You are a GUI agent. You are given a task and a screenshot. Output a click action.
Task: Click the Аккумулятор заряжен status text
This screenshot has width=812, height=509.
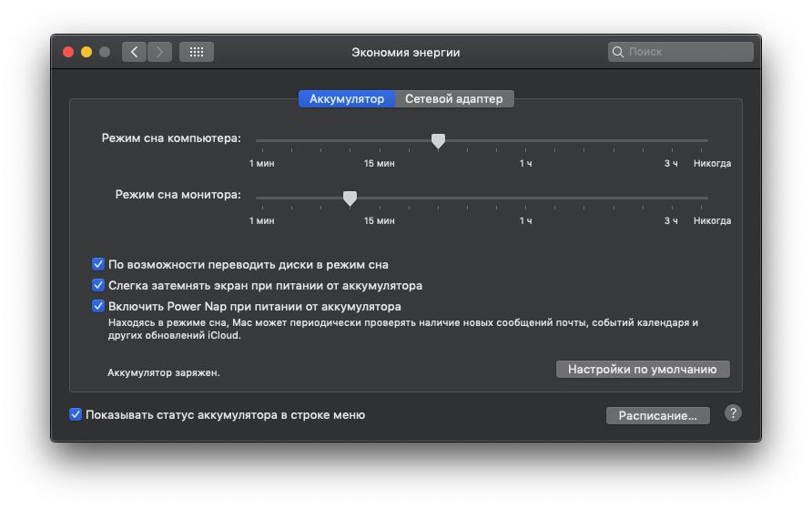pos(164,372)
